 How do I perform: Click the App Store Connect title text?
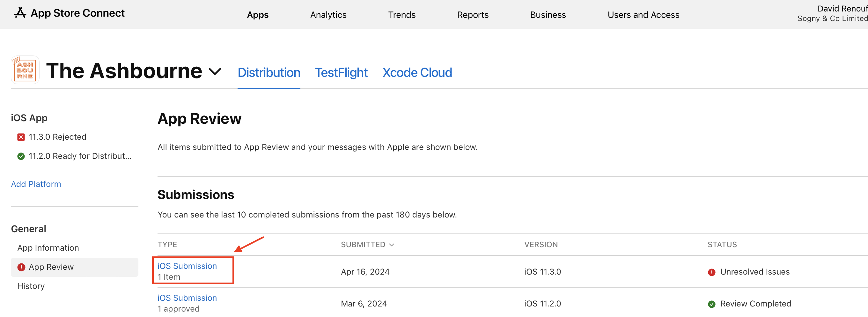[77, 13]
